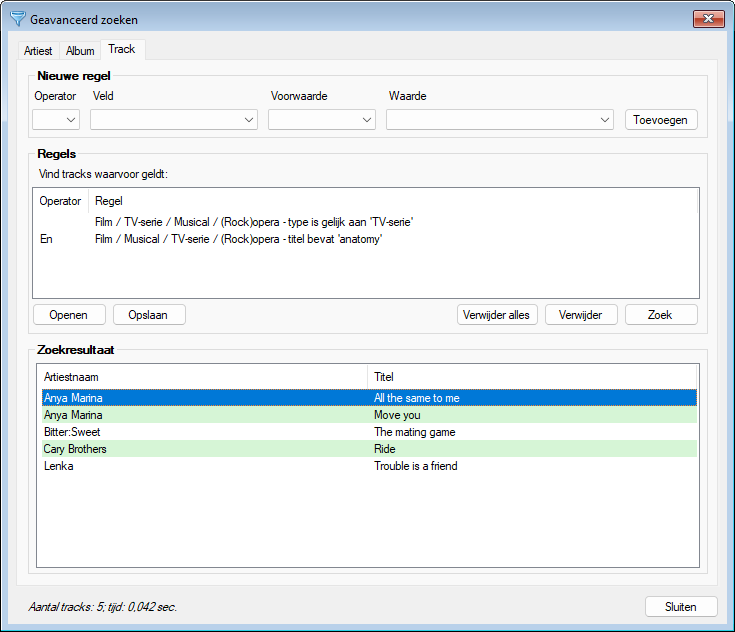735x632 pixels.
Task: Click the Sluiten button
Action: pyautogui.click(x=681, y=607)
